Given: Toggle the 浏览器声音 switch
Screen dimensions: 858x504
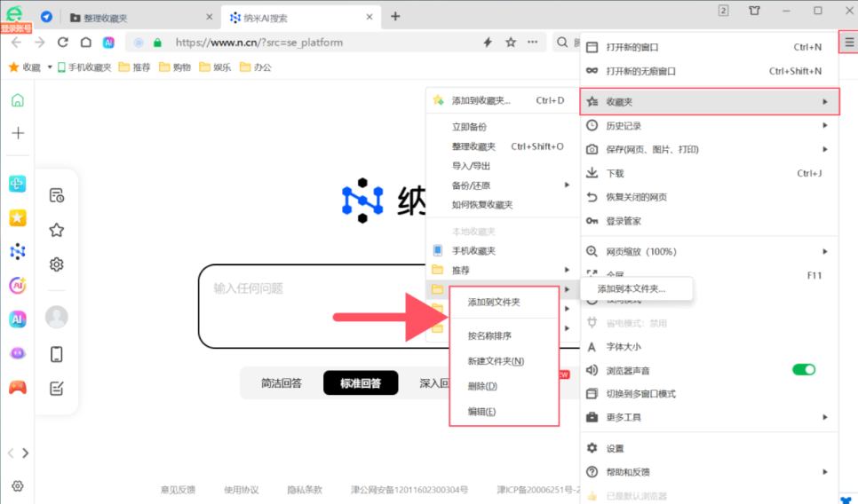Looking at the screenshot, I should pos(803,369).
